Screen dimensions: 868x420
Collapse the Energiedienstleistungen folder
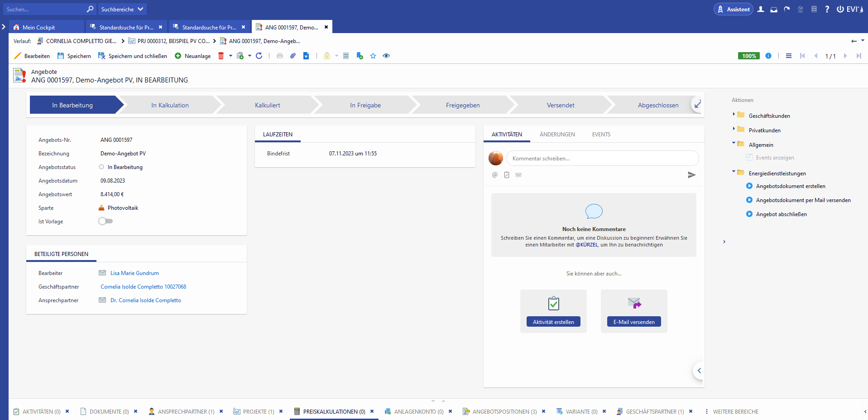(x=734, y=172)
